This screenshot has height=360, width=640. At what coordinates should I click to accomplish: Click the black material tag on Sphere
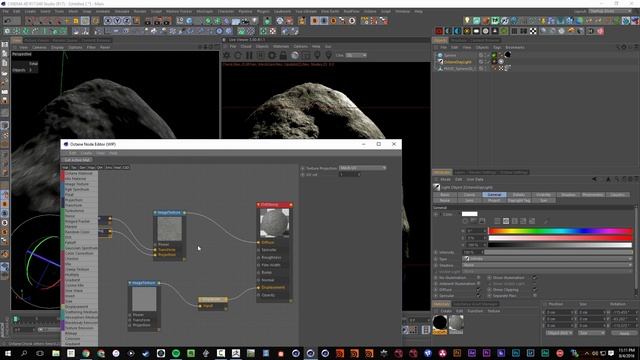pos(508,55)
